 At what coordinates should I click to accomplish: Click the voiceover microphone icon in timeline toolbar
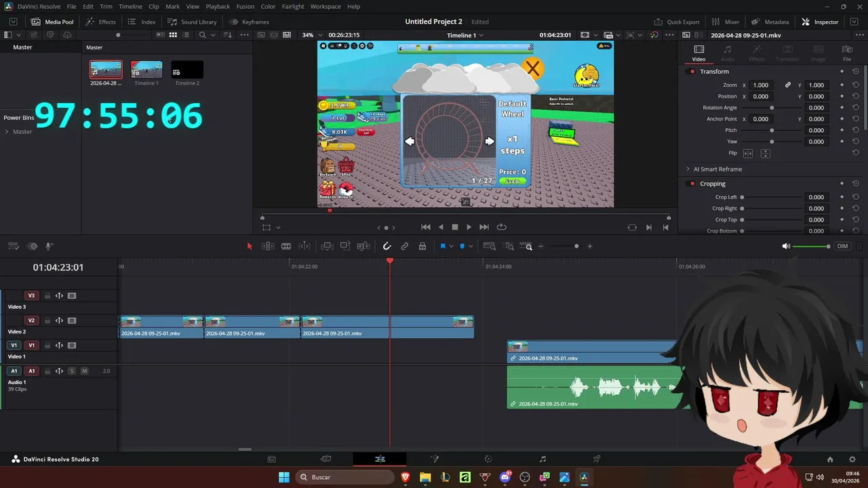pyautogui.click(x=50, y=246)
